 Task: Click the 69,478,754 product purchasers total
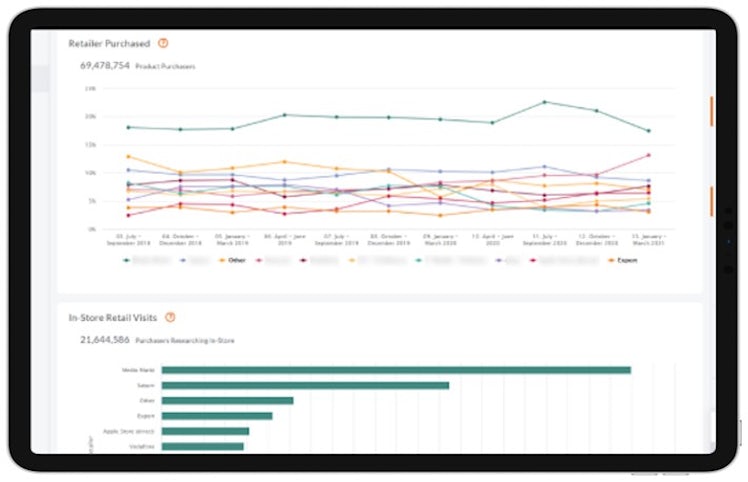[104, 65]
